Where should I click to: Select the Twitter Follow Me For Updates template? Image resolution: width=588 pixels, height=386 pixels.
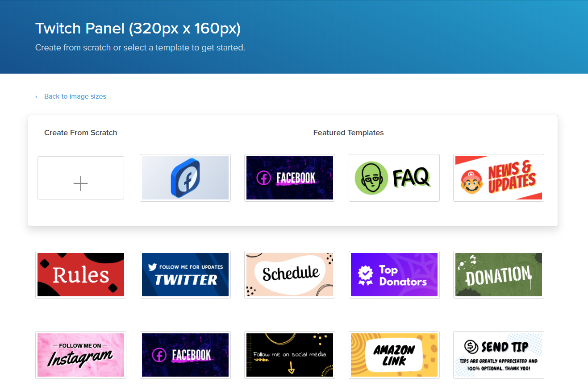click(x=185, y=274)
